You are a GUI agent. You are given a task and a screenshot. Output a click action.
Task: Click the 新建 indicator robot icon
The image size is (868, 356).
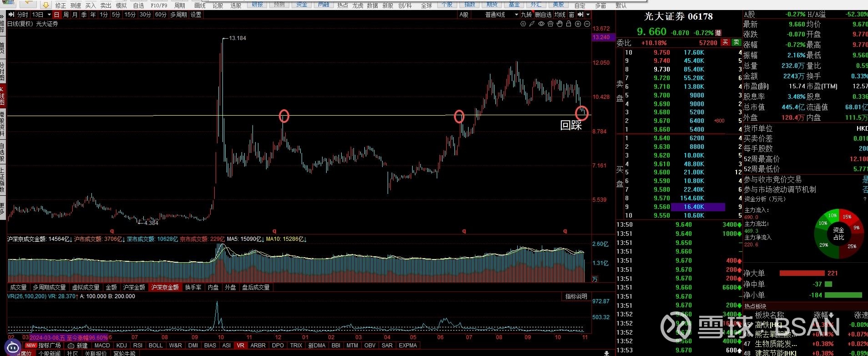71,346
